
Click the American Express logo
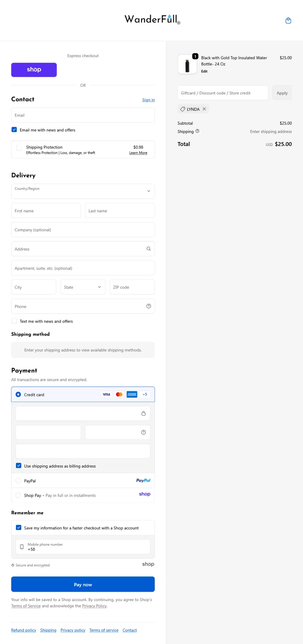pyautogui.click(x=132, y=395)
